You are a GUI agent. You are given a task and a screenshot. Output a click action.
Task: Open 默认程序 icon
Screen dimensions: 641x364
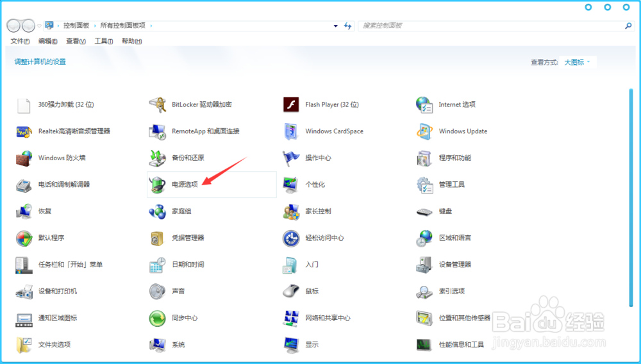(24, 238)
